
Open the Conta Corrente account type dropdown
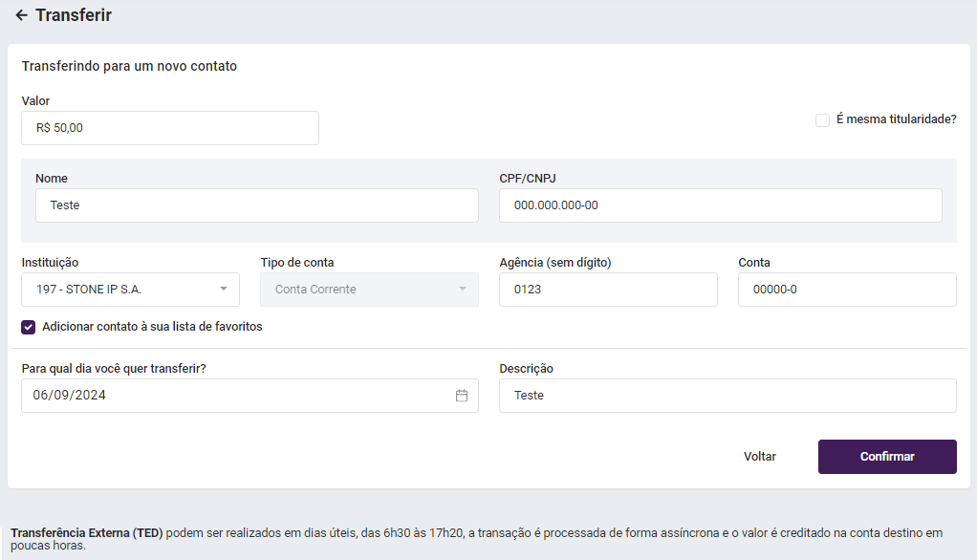(358, 289)
